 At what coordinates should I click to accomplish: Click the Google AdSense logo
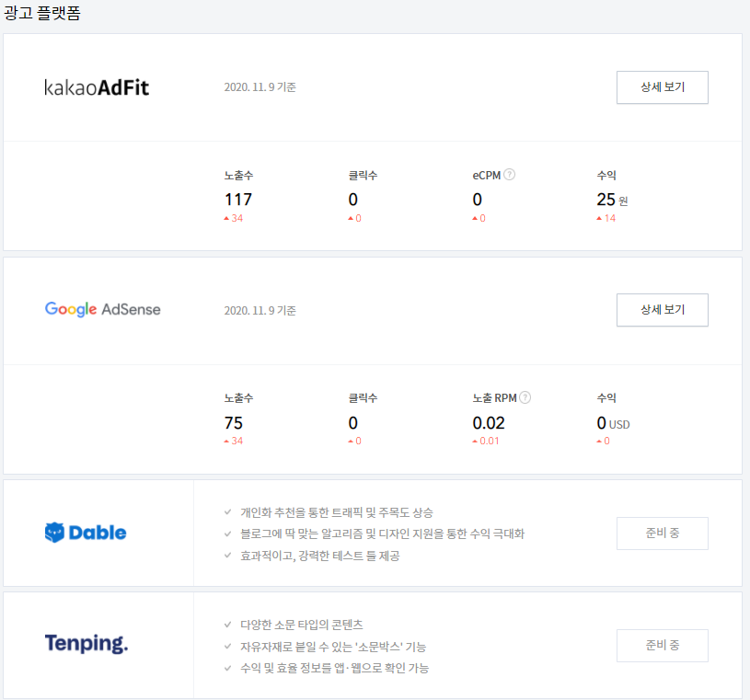103,309
